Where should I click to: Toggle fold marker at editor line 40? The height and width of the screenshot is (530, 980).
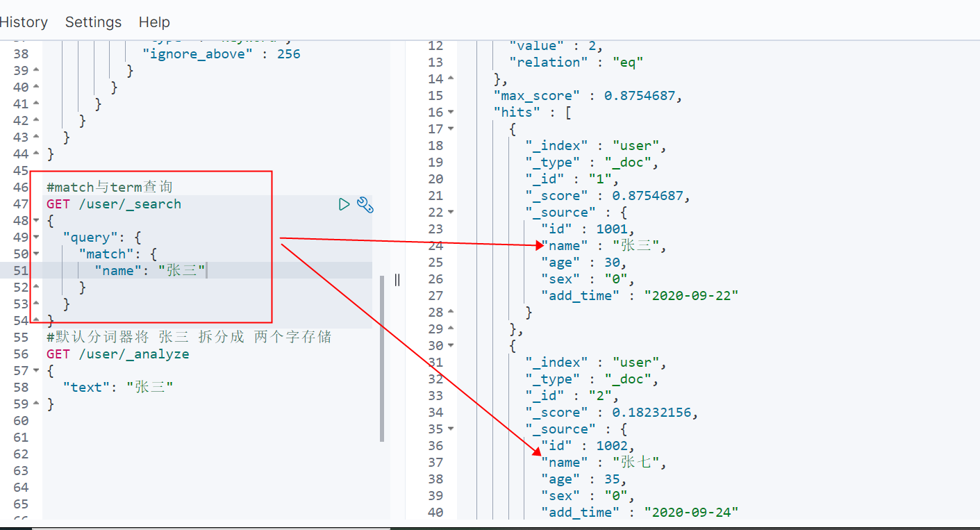tap(36, 88)
